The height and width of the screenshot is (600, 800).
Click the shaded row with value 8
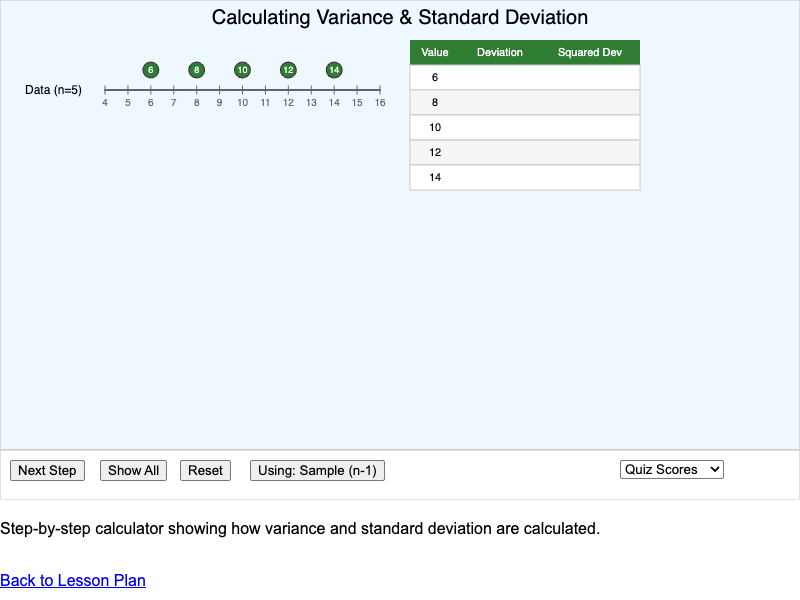pos(525,102)
